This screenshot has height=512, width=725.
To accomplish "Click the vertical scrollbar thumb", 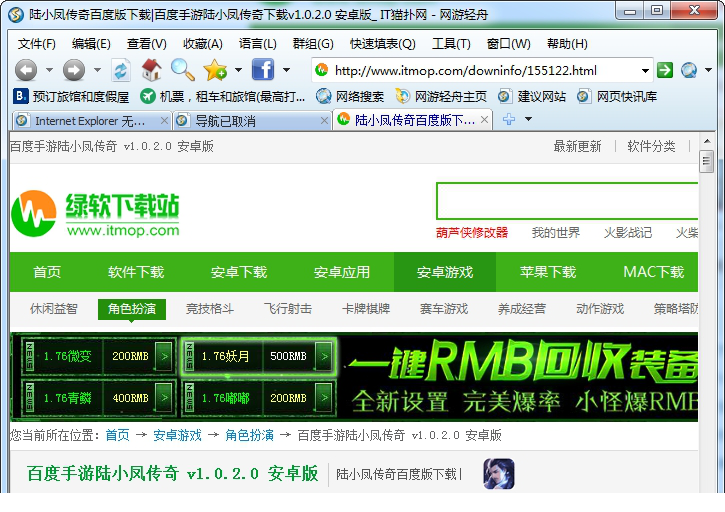I will [x=706, y=161].
